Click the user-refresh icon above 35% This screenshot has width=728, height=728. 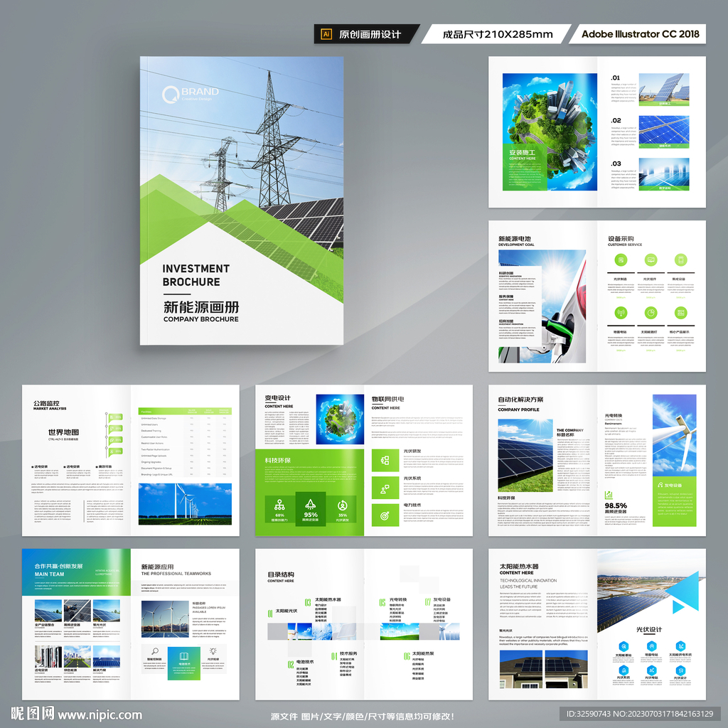point(342,505)
